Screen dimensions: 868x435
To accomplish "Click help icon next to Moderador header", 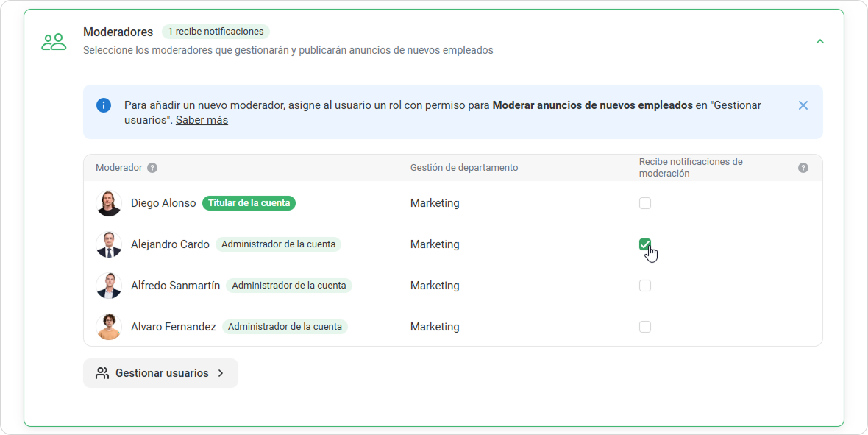I will click(x=152, y=168).
